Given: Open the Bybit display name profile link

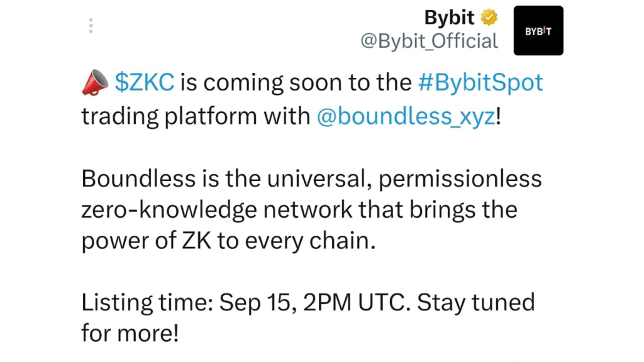Looking at the screenshot, I should [449, 18].
